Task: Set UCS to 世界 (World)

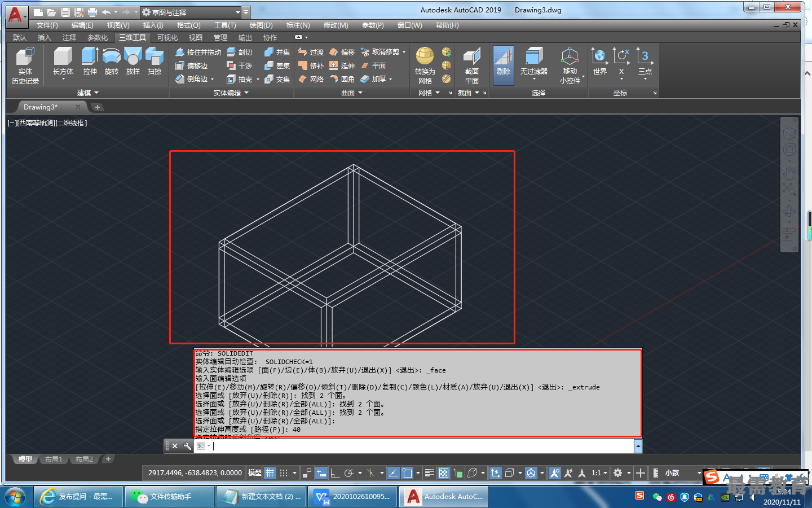Action: click(599, 62)
